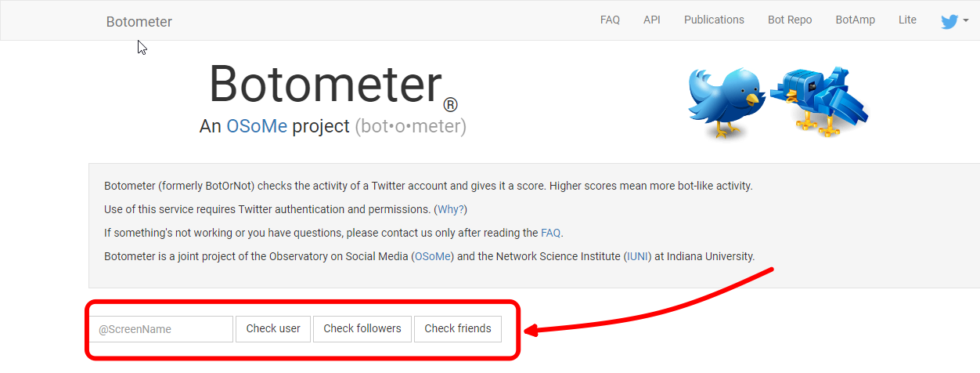
Task: Click the Twitter bird icon in navbar
Action: [949, 22]
